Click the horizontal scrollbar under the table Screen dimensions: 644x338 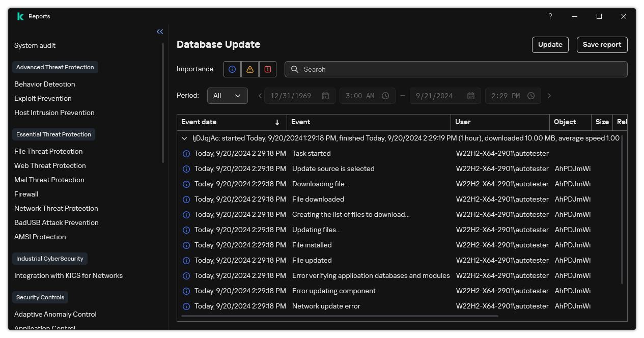[340, 316]
